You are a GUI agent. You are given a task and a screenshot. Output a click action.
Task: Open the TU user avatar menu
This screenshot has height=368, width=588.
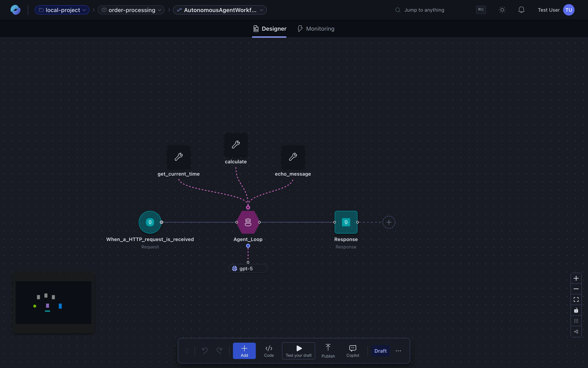569,10
